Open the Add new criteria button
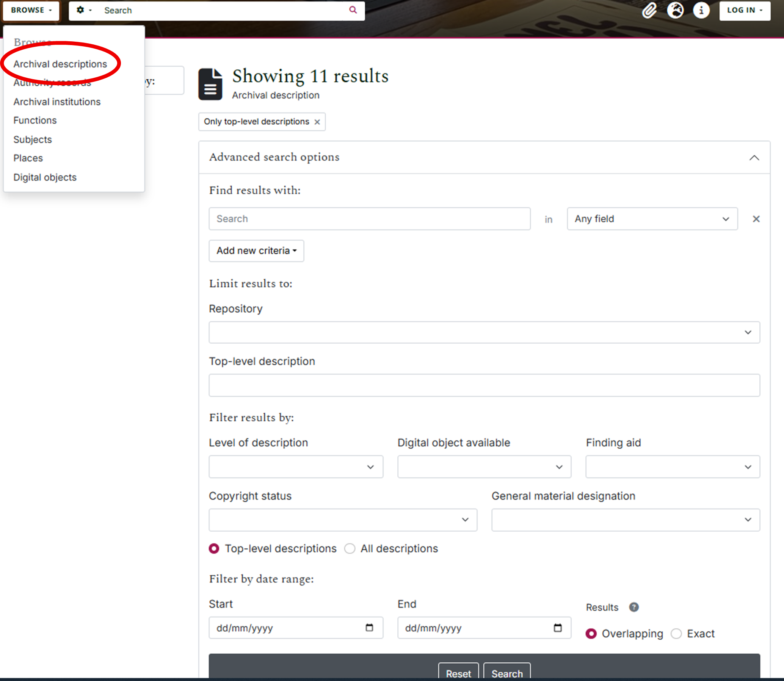 click(x=256, y=251)
